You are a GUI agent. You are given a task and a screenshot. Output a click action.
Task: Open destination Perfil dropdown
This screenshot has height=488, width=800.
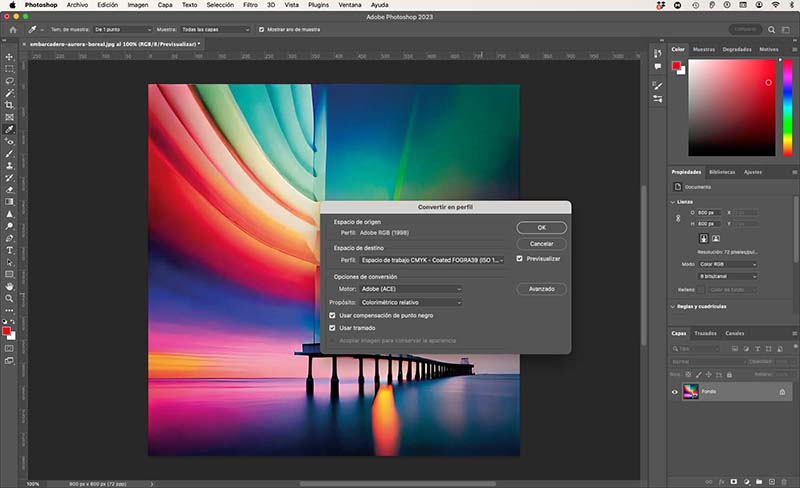pyautogui.click(x=432, y=260)
